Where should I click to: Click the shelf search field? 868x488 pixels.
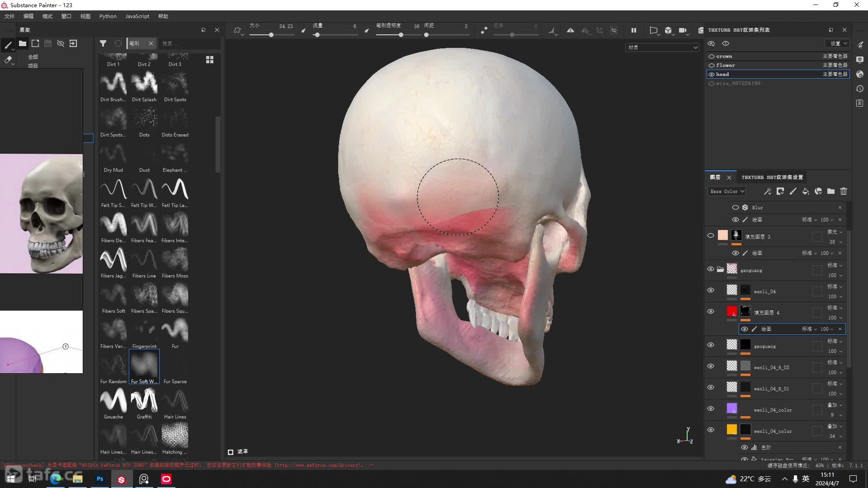(x=189, y=43)
